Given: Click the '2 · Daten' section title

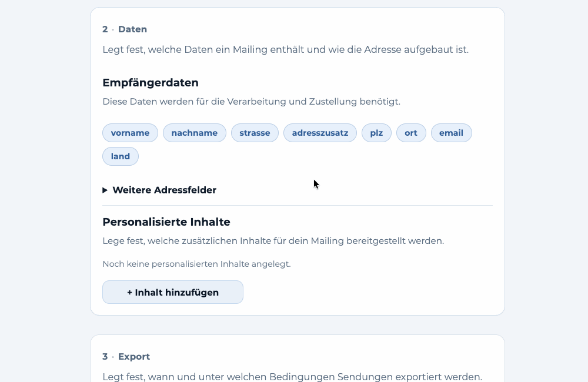Looking at the screenshot, I should 125,29.
